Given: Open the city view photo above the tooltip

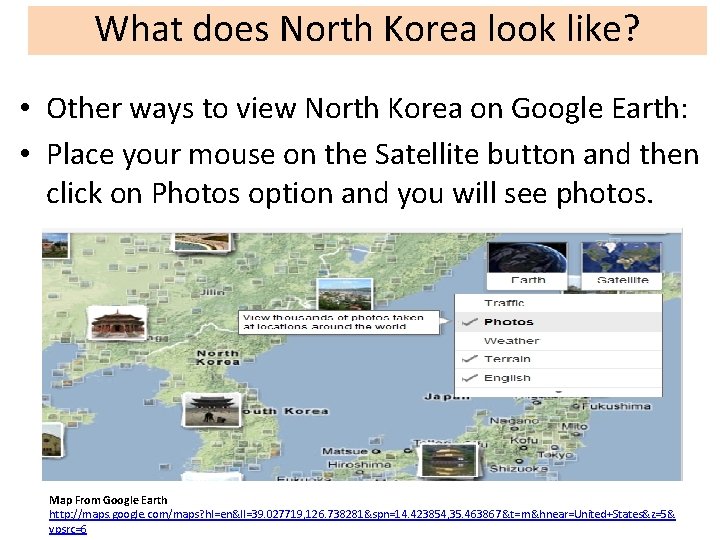Looking at the screenshot, I should (x=344, y=294).
